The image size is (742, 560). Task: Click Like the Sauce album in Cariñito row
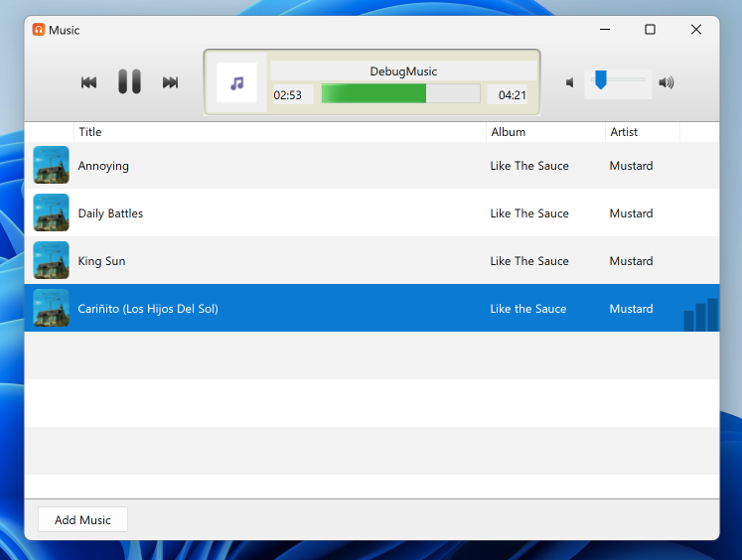click(528, 309)
